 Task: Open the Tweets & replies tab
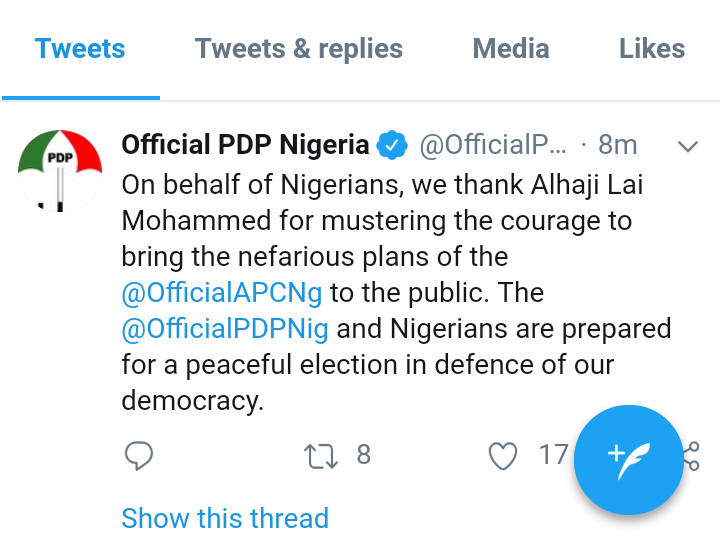[x=299, y=49]
